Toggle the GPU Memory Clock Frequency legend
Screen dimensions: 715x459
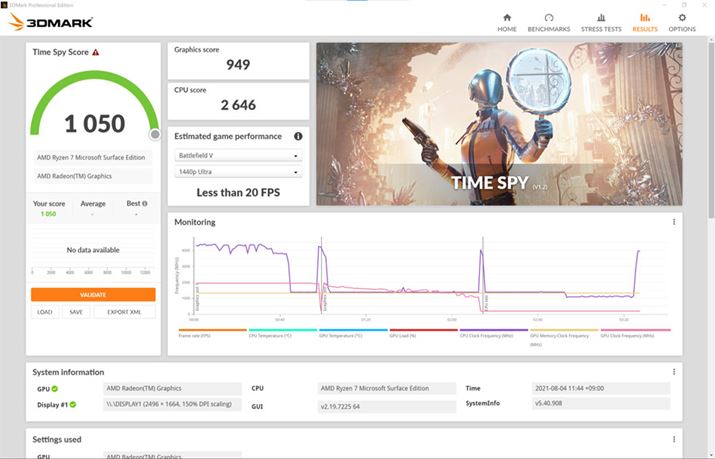click(x=564, y=337)
